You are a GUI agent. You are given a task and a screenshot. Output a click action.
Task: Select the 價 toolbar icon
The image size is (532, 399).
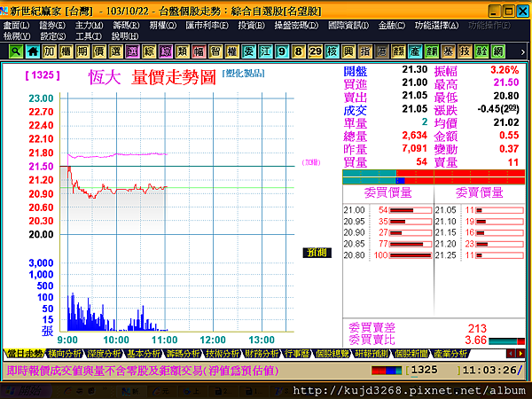[x=99, y=51]
